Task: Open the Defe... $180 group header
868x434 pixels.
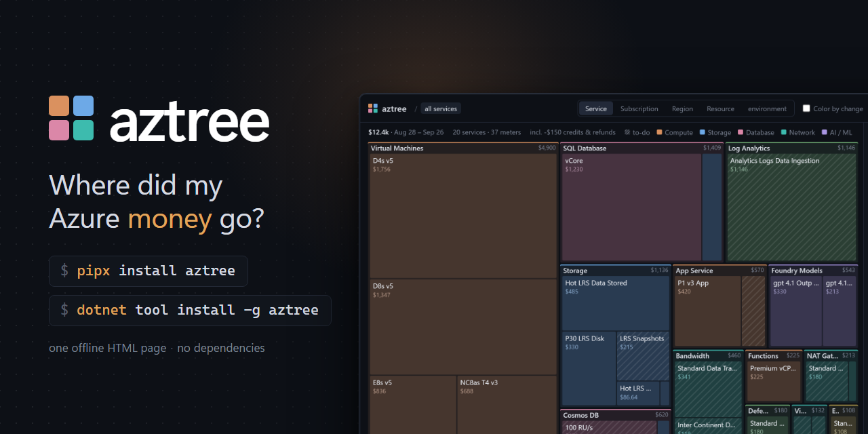Action: tap(768, 410)
